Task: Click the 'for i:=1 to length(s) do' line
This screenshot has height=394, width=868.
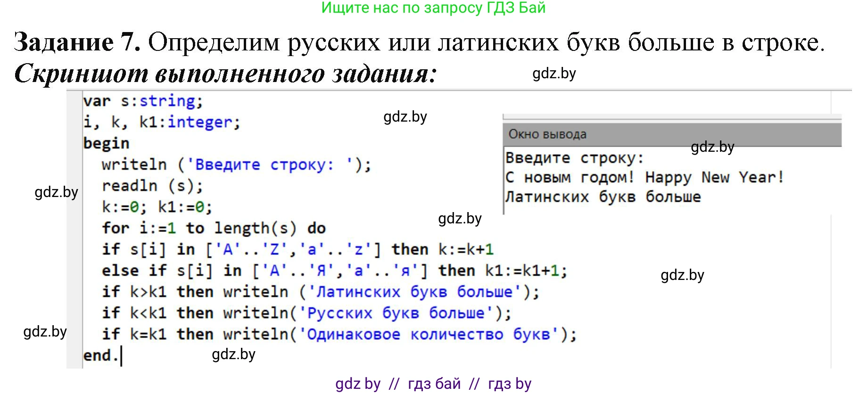Action: pyautogui.click(x=214, y=228)
